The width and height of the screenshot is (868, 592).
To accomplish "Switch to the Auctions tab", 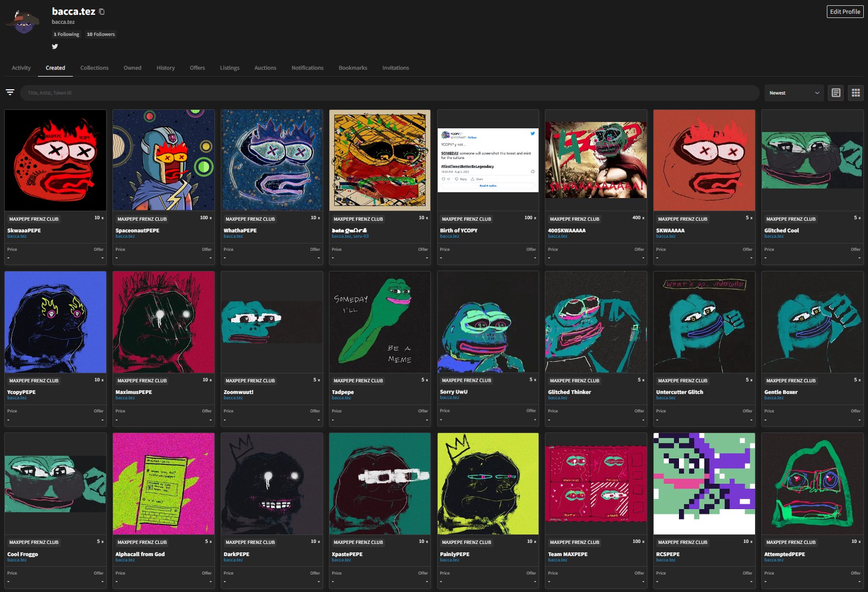I will point(265,68).
